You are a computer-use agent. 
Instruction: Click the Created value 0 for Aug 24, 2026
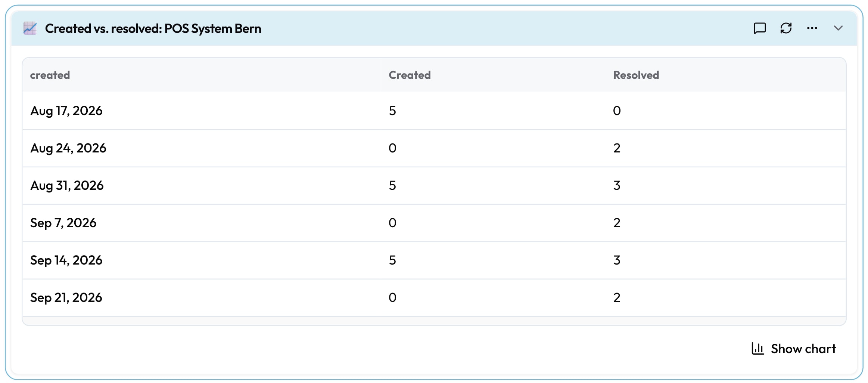click(392, 148)
